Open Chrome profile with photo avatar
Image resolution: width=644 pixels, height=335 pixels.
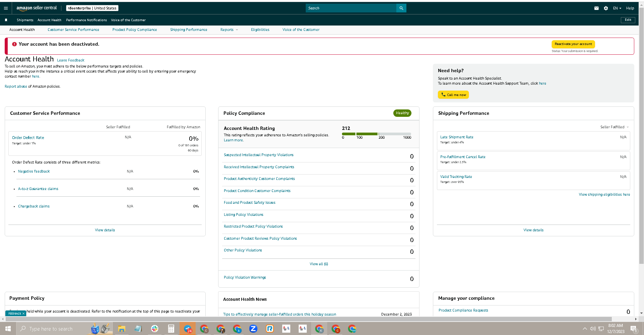point(220,329)
